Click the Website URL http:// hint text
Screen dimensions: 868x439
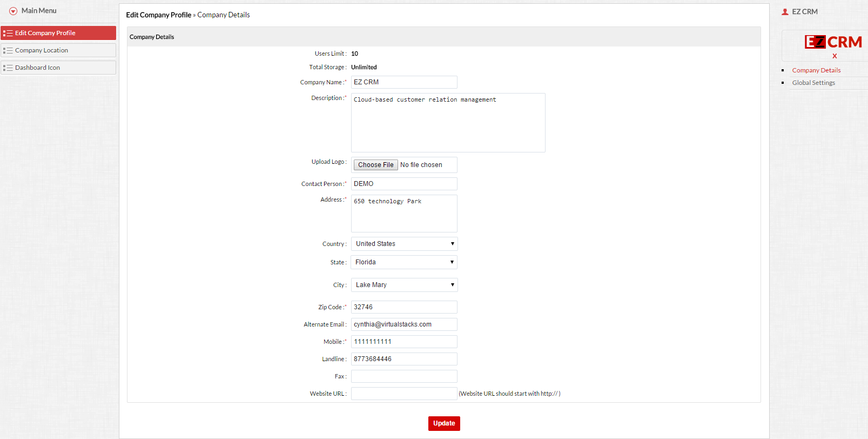click(x=509, y=394)
